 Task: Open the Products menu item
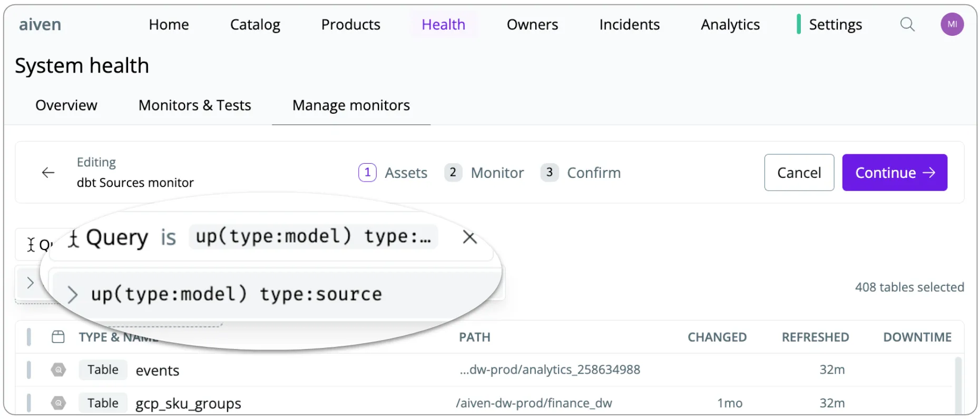351,25
